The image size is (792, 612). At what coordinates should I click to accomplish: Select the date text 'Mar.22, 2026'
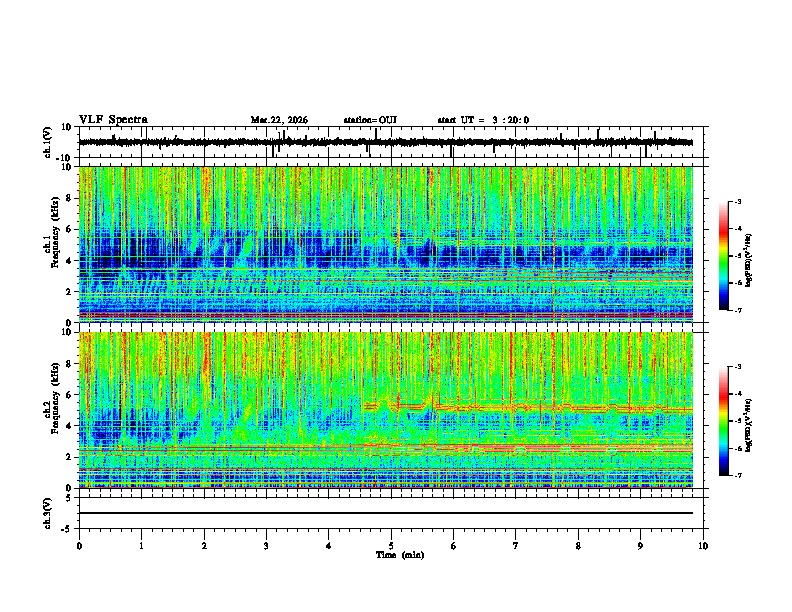coord(279,120)
